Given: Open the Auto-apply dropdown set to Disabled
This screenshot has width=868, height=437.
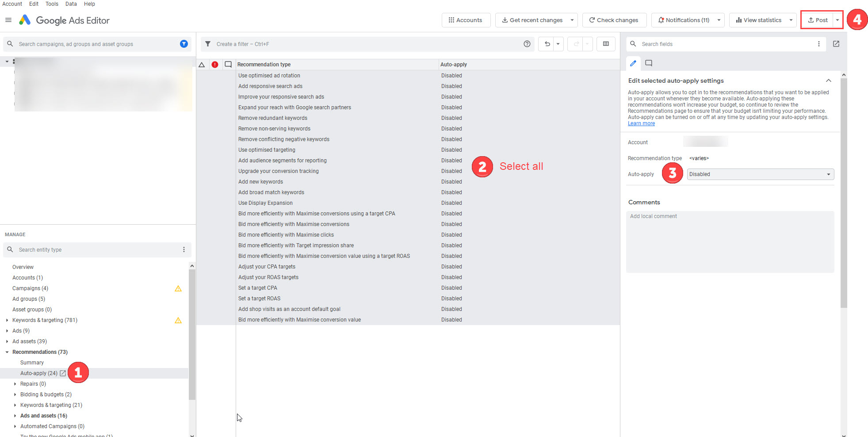Looking at the screenshot, I should tap(760, 174).
